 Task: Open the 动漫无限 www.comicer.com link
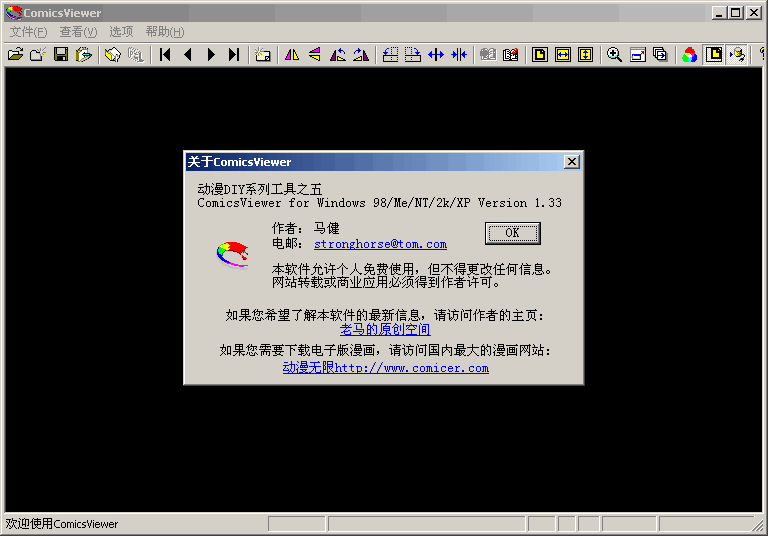point(385,368)
